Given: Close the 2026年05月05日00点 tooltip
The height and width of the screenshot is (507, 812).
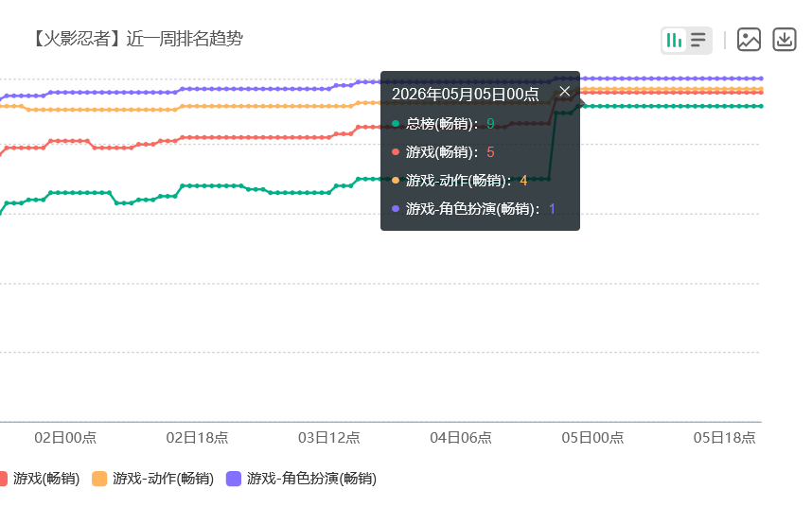Looking at the screenshot, I should [564, 92].
